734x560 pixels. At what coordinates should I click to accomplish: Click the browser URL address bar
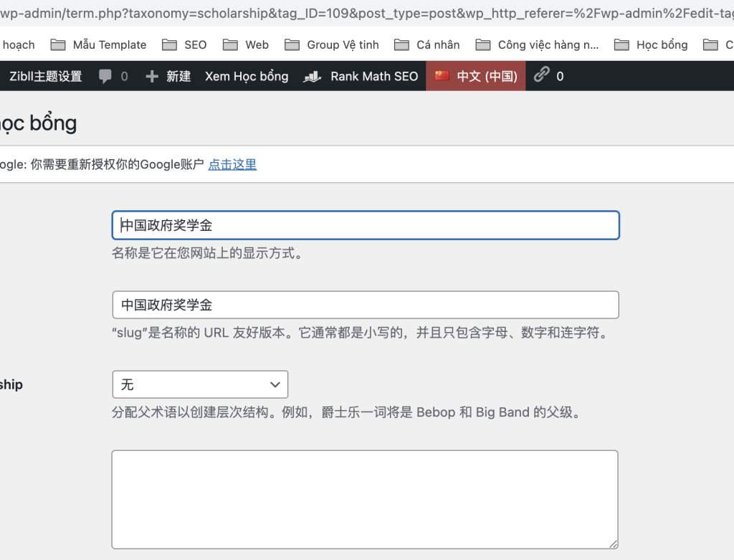coord(367,13)
